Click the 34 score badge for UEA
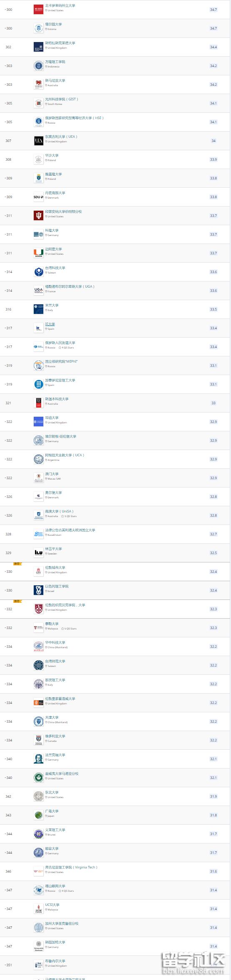 click(214, 141)
